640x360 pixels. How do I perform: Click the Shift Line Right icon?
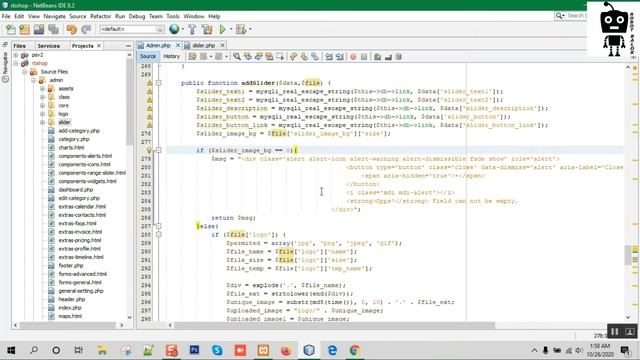point(340,57)
